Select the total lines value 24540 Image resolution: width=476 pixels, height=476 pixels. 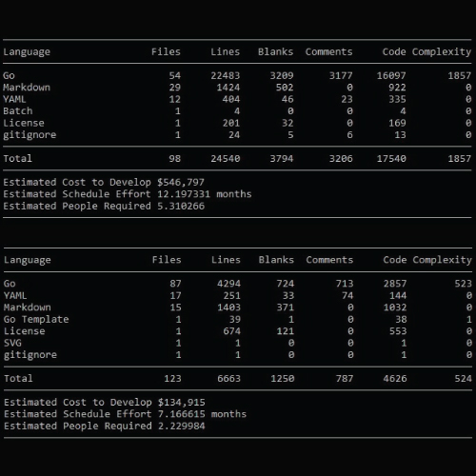coord(226,158)
